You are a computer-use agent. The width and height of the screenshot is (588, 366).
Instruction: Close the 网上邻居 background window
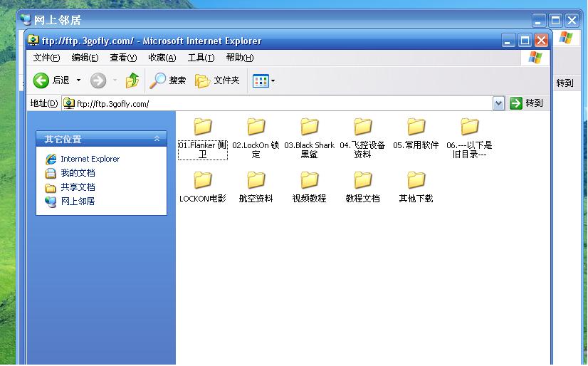click(x=572, y=20)
